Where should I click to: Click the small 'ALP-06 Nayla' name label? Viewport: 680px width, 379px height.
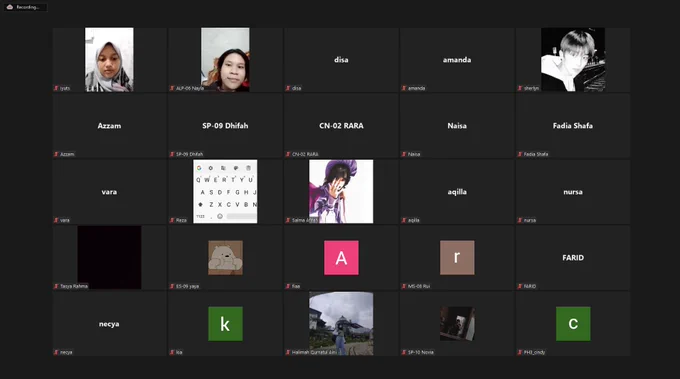point(190,88)
